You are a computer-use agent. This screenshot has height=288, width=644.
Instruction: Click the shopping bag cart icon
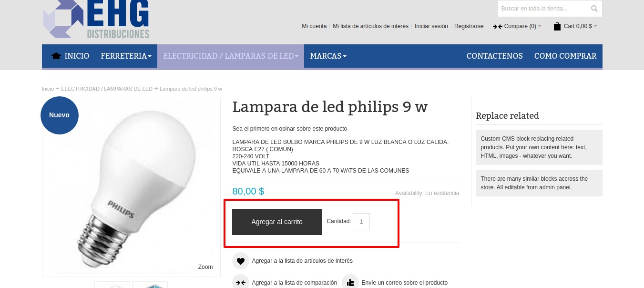click(x=557, y=27)
